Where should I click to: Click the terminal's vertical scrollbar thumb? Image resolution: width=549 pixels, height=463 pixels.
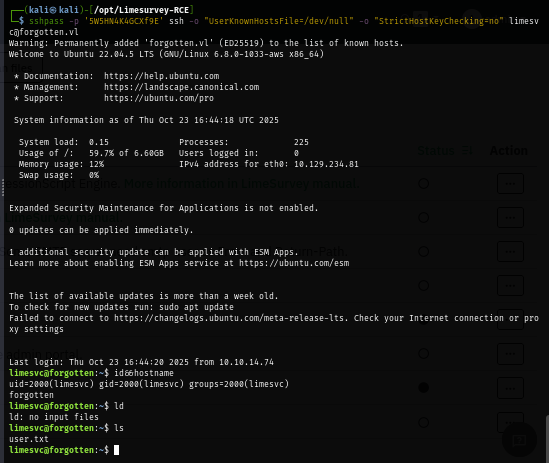tap(547, 438)
